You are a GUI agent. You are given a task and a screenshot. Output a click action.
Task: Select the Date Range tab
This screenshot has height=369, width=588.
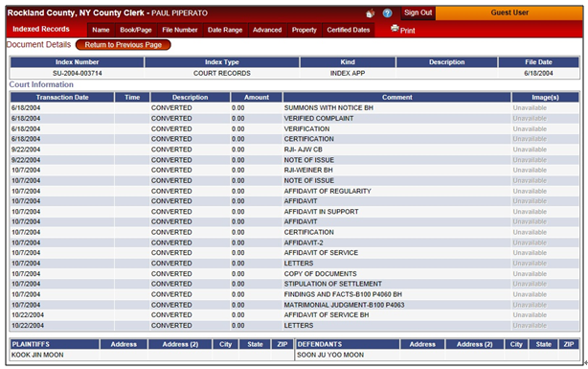225,30
